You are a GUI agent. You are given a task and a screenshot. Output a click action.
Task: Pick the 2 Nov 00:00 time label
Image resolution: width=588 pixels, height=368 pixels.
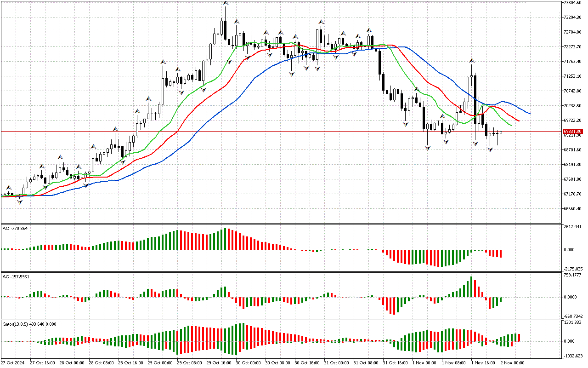click(513, 363)
